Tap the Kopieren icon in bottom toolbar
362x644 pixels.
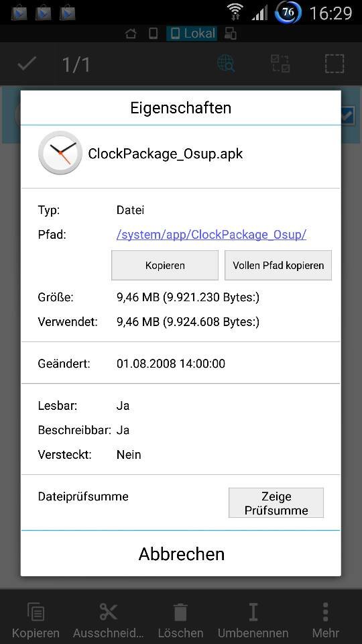click(x=36, y=612)
